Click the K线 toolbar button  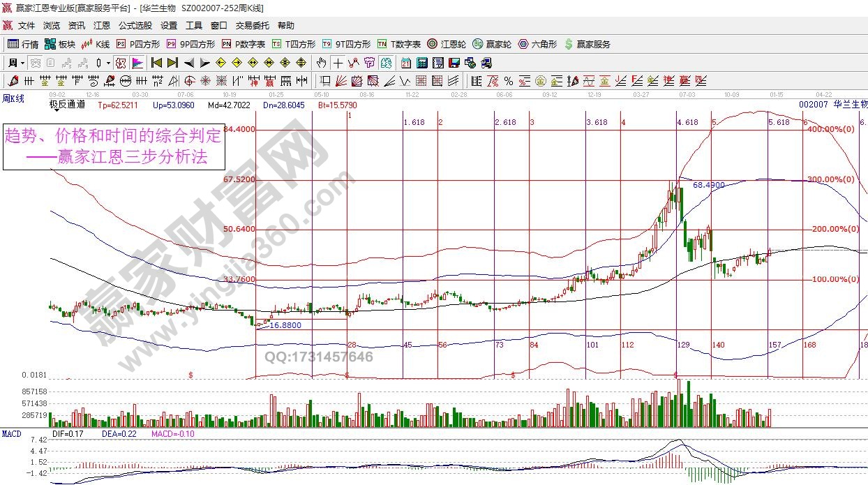tap(96, 44)
